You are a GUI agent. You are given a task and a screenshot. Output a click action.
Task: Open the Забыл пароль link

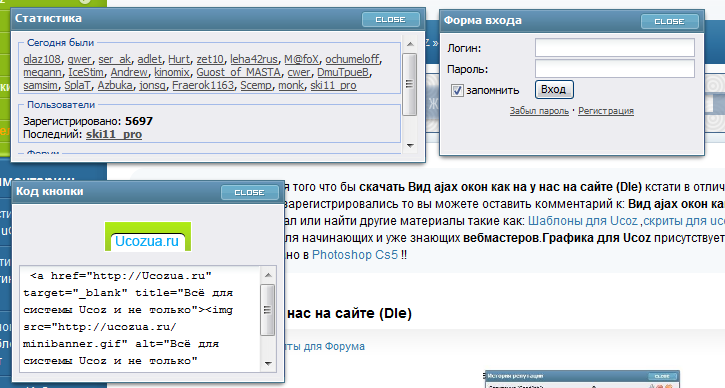[x=539, y=111]
